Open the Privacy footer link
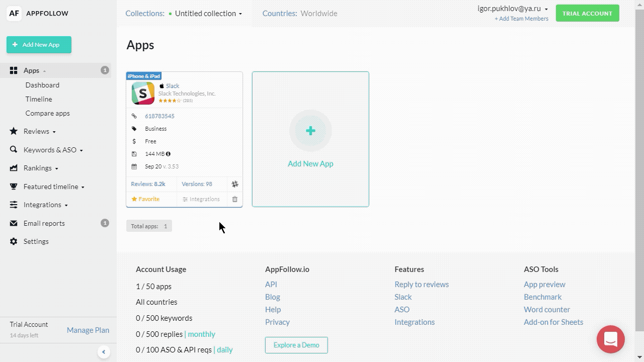644x362 pixels. click(x=278, y=322)
